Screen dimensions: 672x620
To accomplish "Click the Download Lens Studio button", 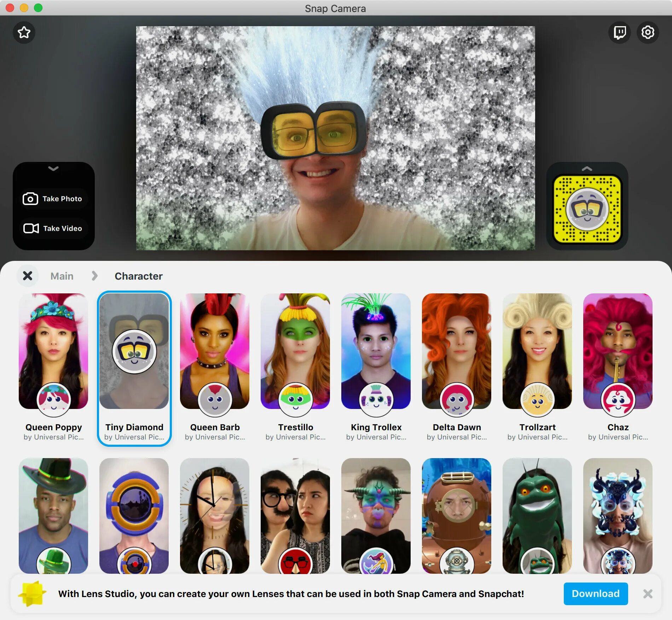I will [596, 593].
